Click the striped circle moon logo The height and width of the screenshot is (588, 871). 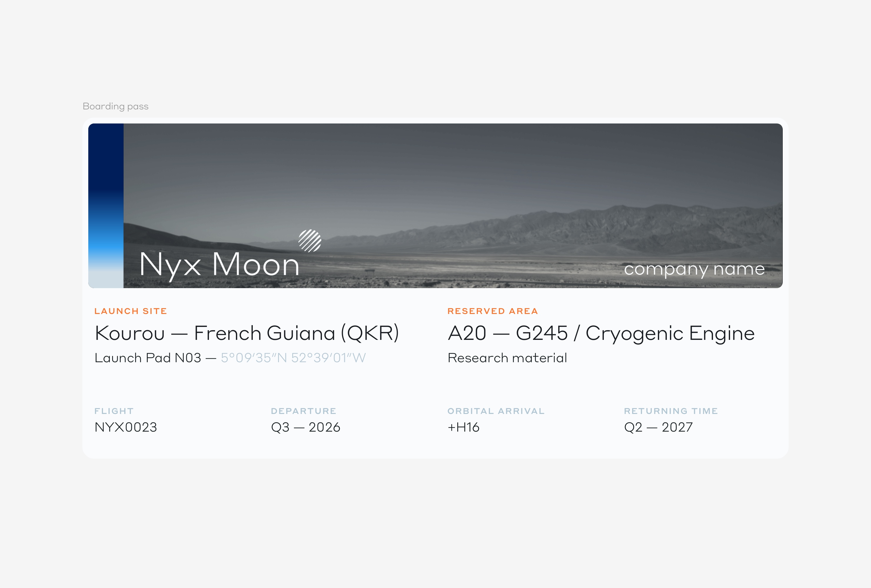coord(310,241)
